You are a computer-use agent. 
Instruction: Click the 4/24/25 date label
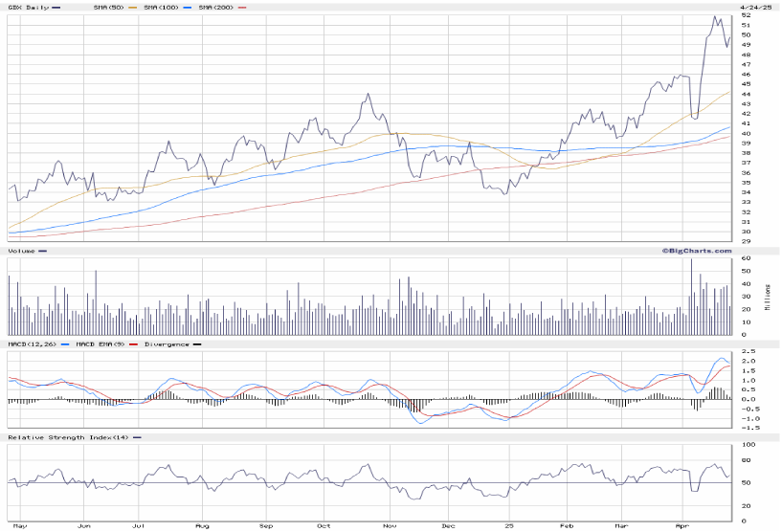pyautogui.click(x=753, y=8)
